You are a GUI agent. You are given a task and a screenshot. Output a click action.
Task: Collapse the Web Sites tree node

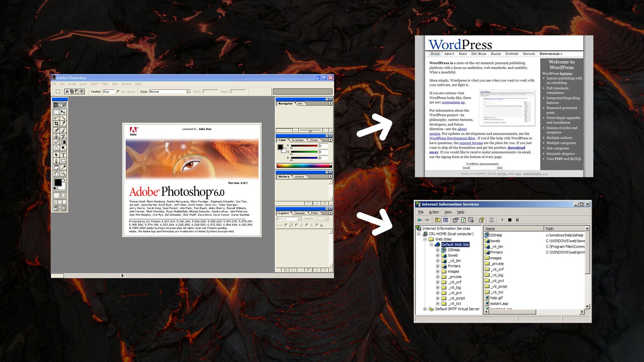(x=425, y=239)
